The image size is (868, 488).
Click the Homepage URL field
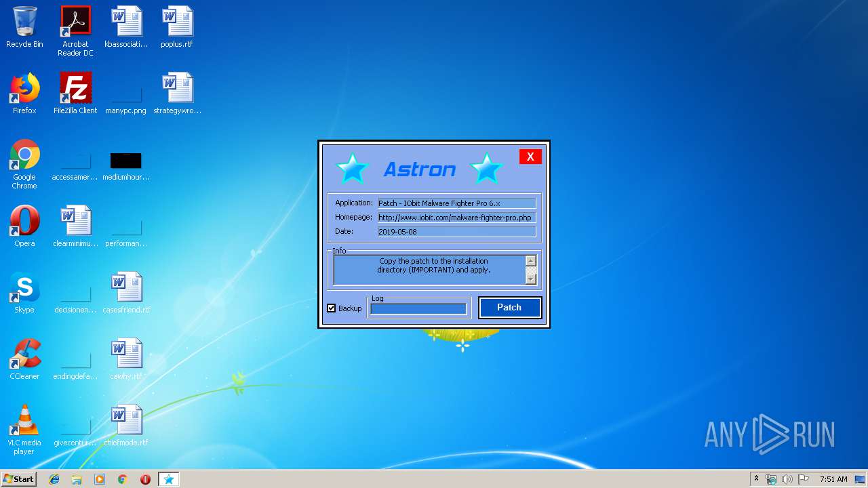pos(456,218)
